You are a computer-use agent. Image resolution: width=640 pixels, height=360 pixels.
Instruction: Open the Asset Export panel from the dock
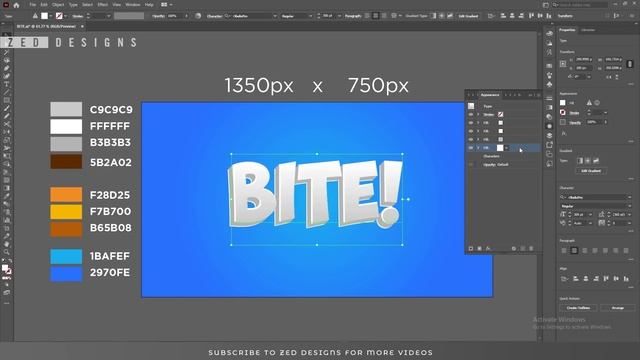point(549,145)
